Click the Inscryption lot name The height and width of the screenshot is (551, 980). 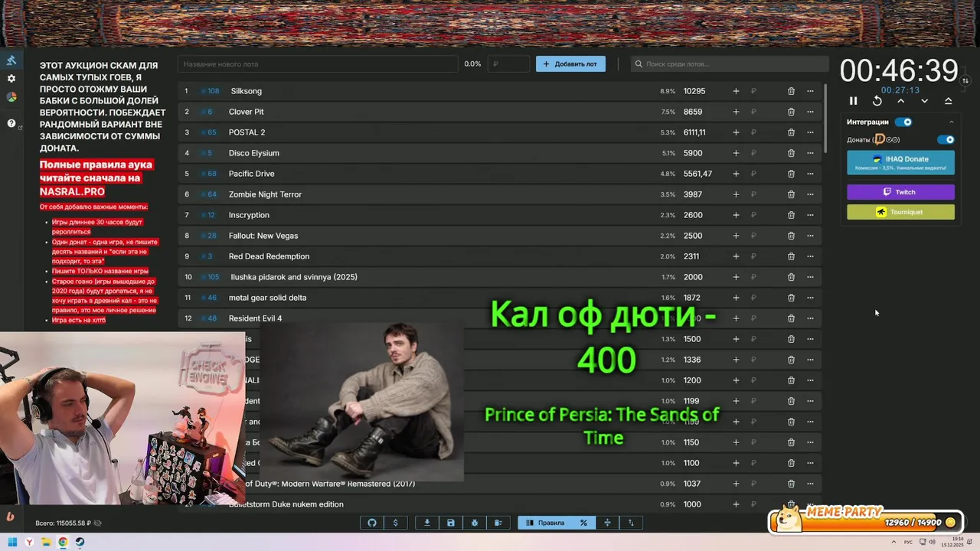pos(249,215)
